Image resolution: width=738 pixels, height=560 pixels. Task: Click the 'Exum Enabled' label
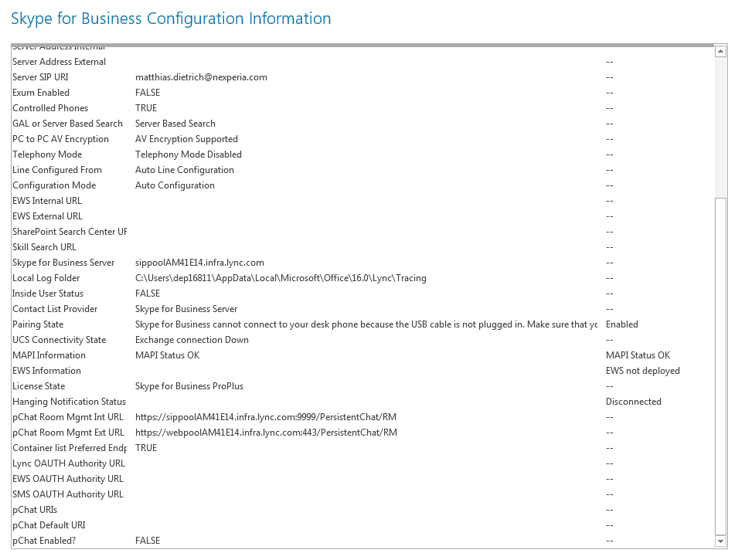[x=41, y=93]
